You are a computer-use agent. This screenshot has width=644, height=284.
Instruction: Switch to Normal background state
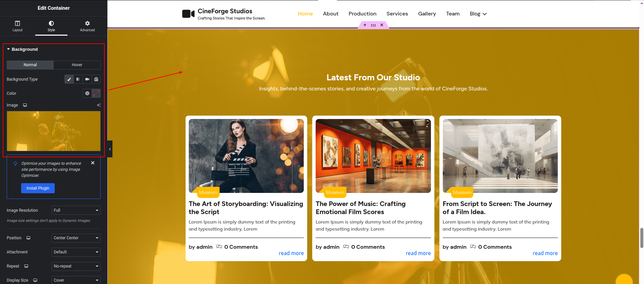tap(30, 65)
